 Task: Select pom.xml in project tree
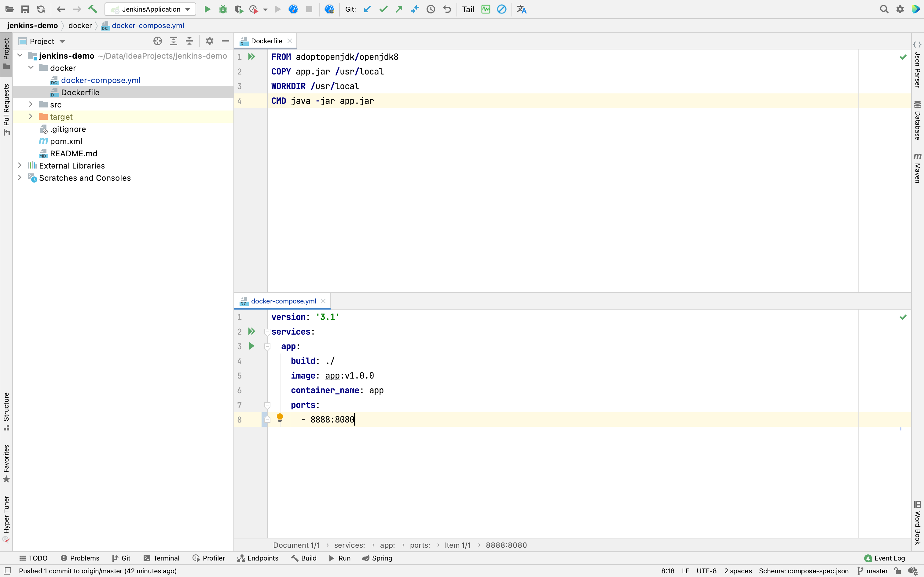click(66, 141)
